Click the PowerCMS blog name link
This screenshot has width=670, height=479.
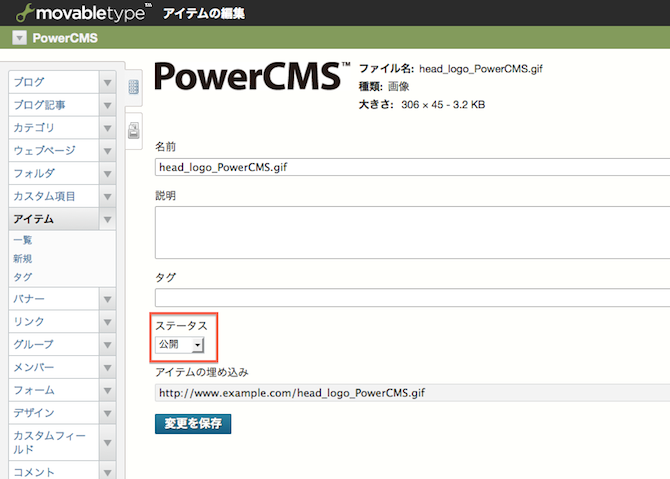(65, 38)
